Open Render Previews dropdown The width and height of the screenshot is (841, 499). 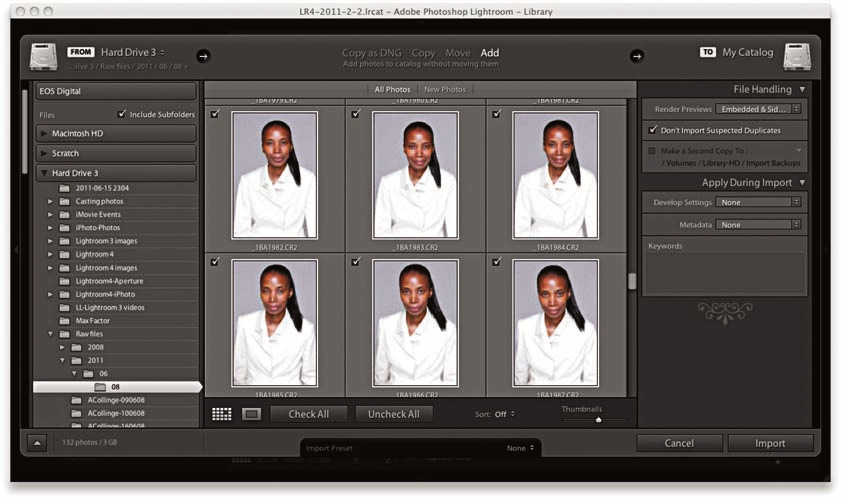coord(758,109)
